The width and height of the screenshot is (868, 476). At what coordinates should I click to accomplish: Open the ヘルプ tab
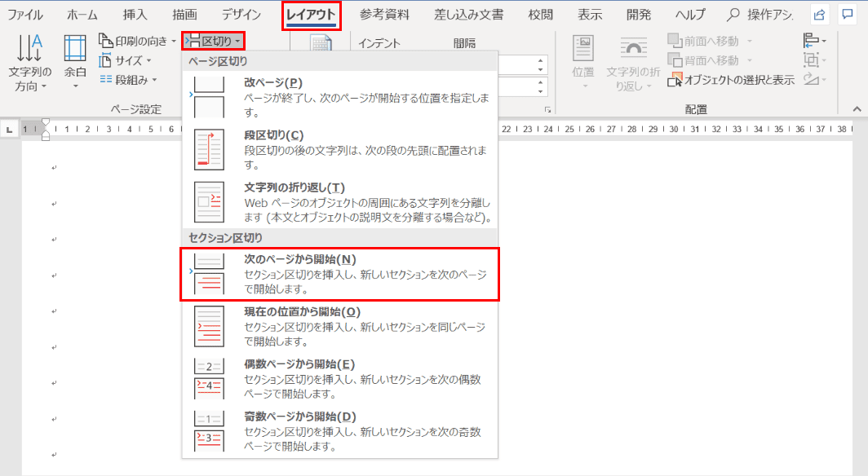[690, 15]
